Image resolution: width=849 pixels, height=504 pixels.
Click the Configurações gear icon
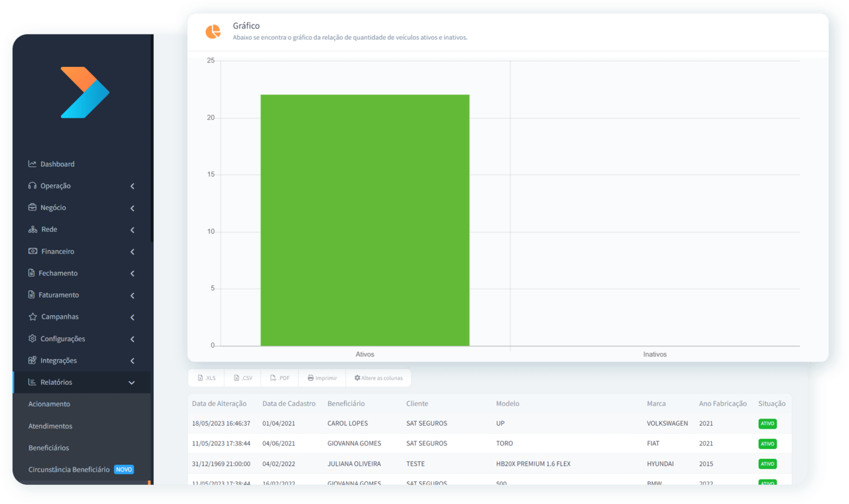[x=32, y=338]
